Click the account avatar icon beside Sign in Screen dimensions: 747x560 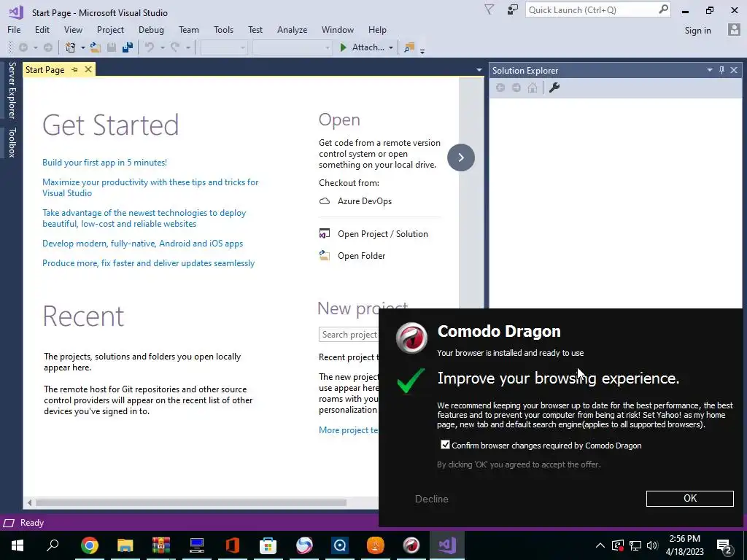(734, 30)
